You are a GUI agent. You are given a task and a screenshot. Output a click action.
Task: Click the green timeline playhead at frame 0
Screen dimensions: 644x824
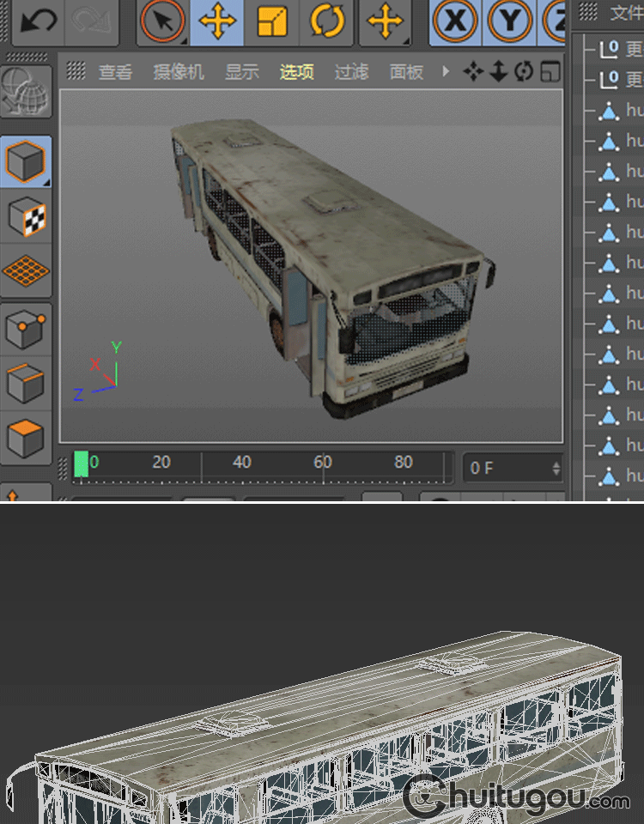pos(82,463)
